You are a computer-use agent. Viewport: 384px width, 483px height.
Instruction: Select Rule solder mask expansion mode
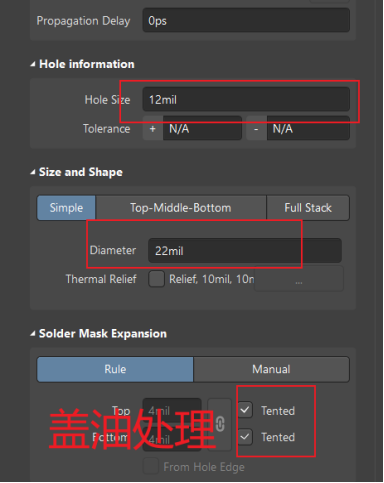click(115, 369)
